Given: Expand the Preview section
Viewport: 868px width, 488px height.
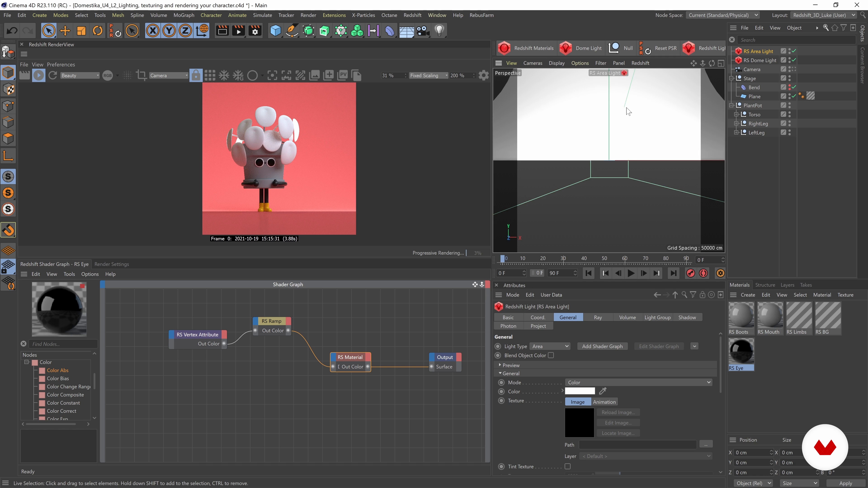Looking at the screenshot, I should [500, 365].
